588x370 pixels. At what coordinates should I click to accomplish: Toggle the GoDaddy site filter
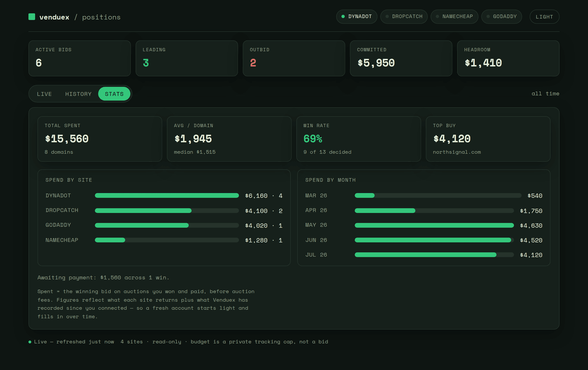(502, 17)
